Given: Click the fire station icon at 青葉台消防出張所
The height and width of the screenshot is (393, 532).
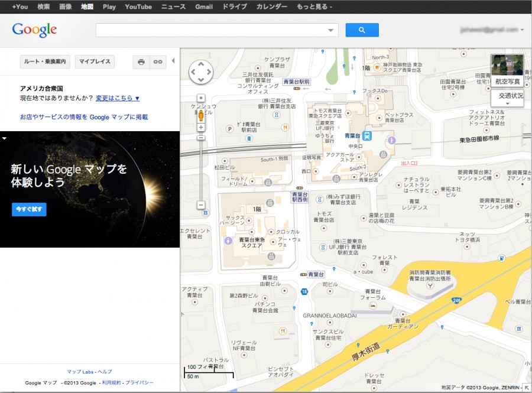Looking at the screenshot, I should (430, 285).
